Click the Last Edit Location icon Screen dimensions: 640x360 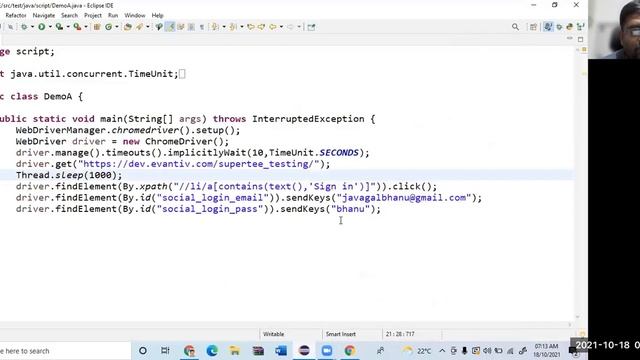(x=251, y=27)
